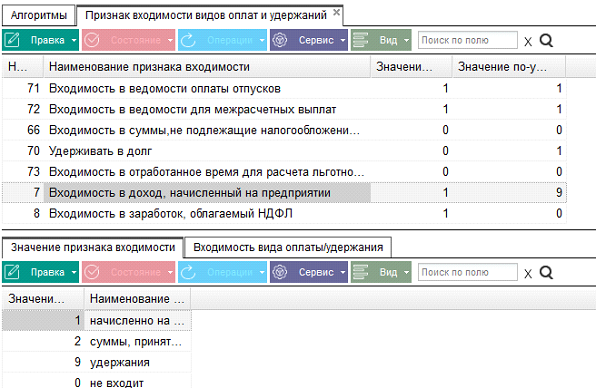Click the gear icon on the upper Сервис button
The image size is (596, 389).
pyautogui.click(x=280, y=40)
